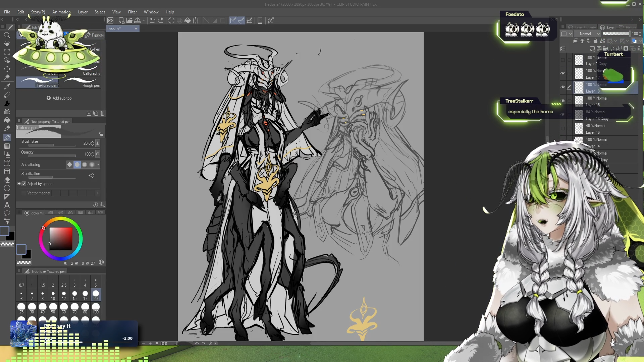
Task: Switch to the hedone canvas tab
Action: click(114, 28)
